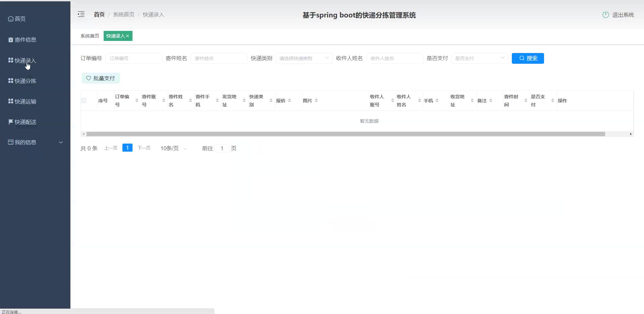Image resolution: width=644 pixels, height=314 pixels.
Task: Click the 操作 column header
Action: pos(562,101)
